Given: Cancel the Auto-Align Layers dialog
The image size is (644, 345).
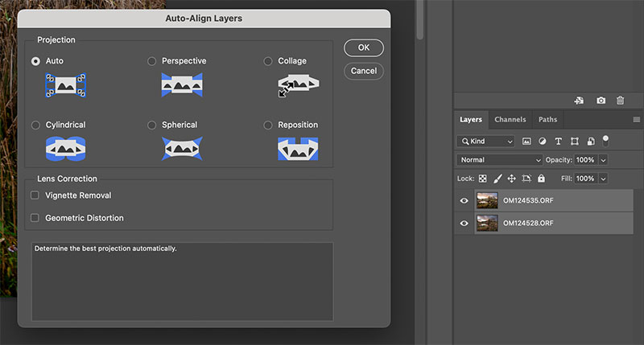Looking at the screenshot, I should [x=364, y=71].
